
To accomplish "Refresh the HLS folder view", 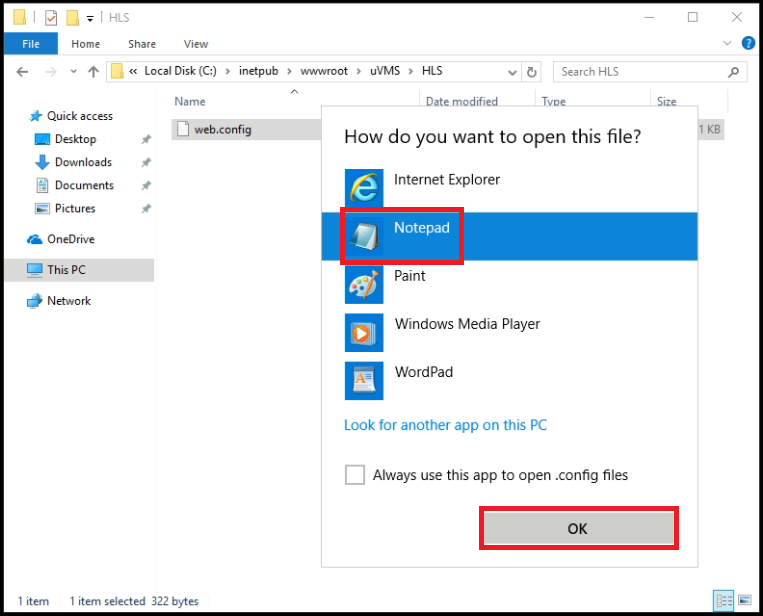I will 532,72.
